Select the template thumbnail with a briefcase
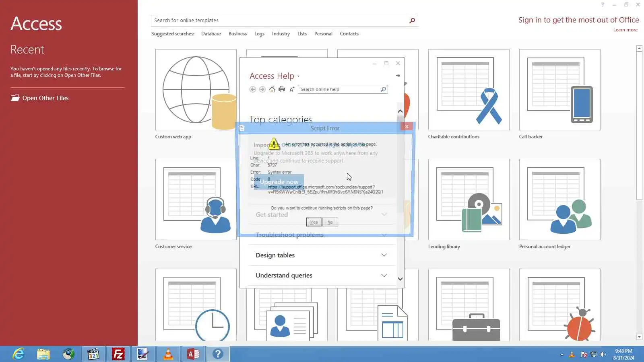 (469, 304)
